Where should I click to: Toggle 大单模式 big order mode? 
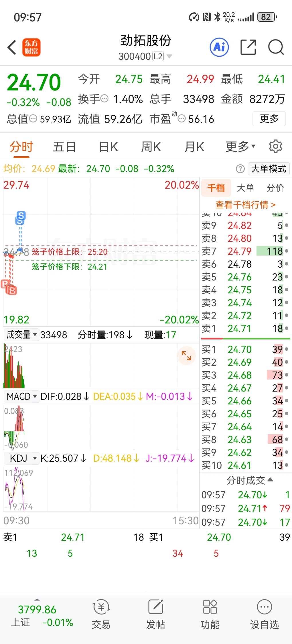click(x=269, y=169)
